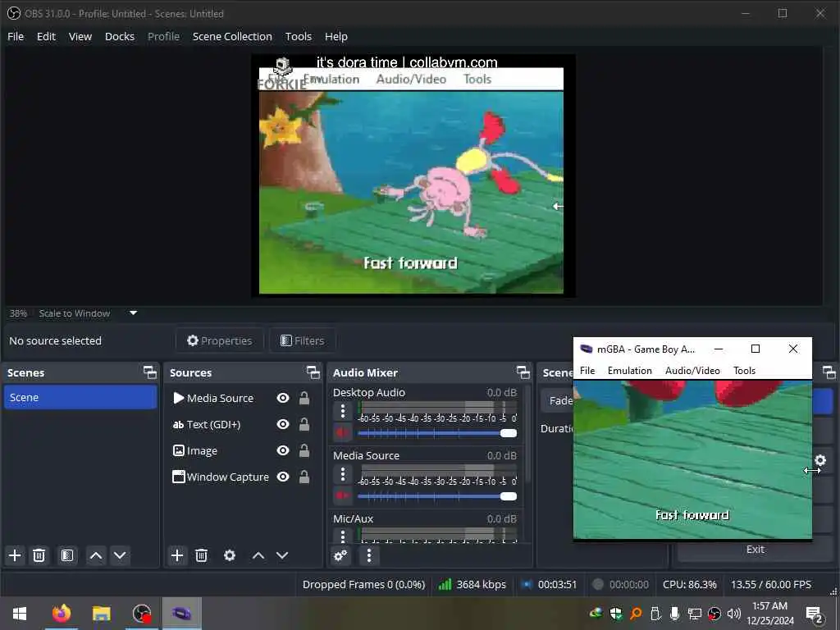Open Audio/Video menu in mGBA window
The image size is (840, 630).
pos(692,371)
